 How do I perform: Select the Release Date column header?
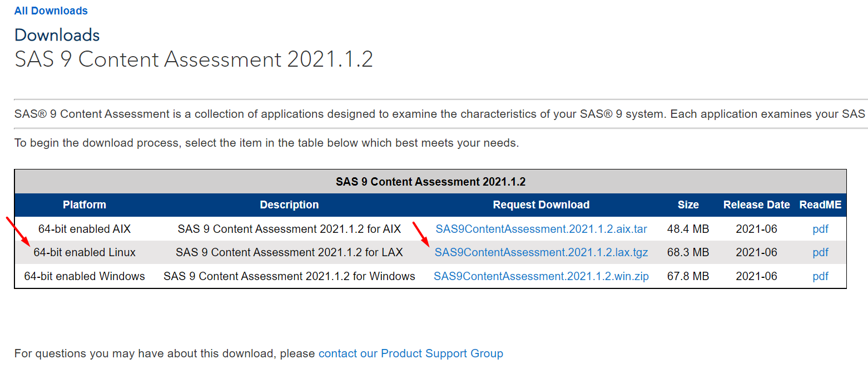pos(756,205)
